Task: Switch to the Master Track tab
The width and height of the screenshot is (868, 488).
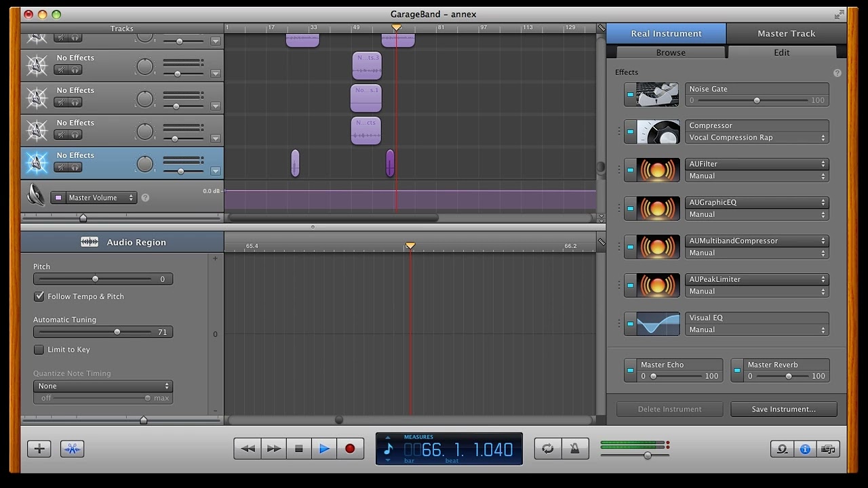Action: (x=787, y=33)
